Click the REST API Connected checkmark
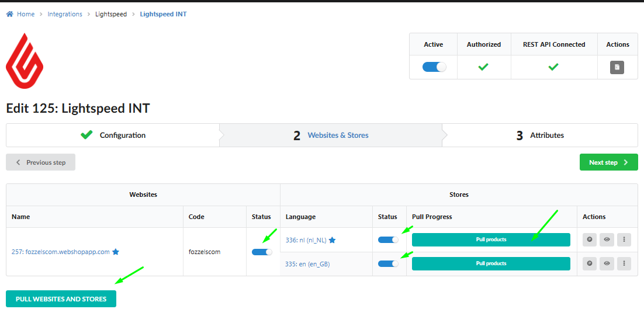 (553, 67)
